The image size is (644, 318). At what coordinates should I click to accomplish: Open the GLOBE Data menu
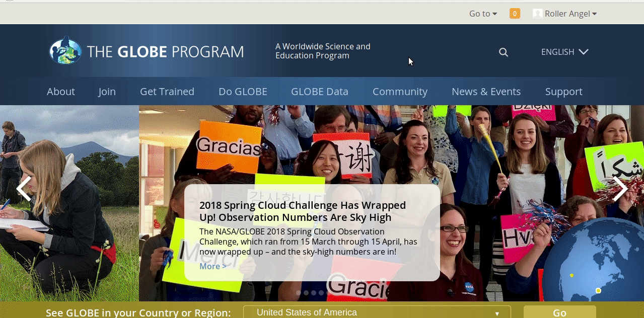[320, 92]
